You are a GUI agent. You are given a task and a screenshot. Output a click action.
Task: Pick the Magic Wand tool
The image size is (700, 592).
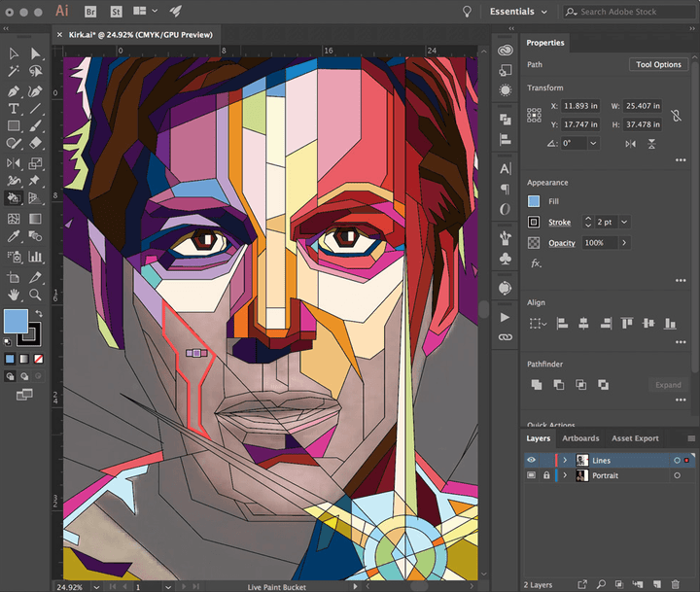(14, 71)
